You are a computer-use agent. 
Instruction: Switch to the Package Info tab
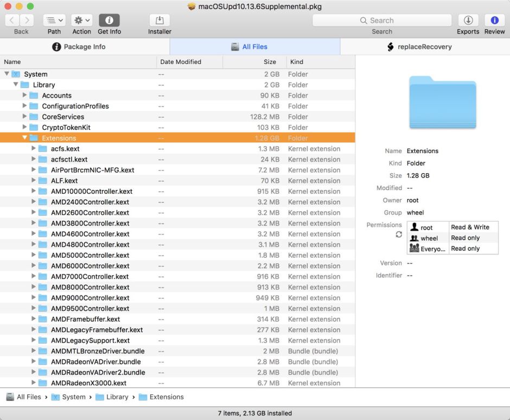coord(85,47)
